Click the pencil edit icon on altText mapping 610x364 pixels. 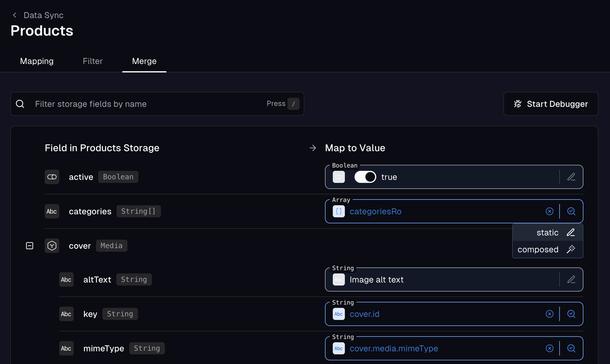click(x=572, y=279)
